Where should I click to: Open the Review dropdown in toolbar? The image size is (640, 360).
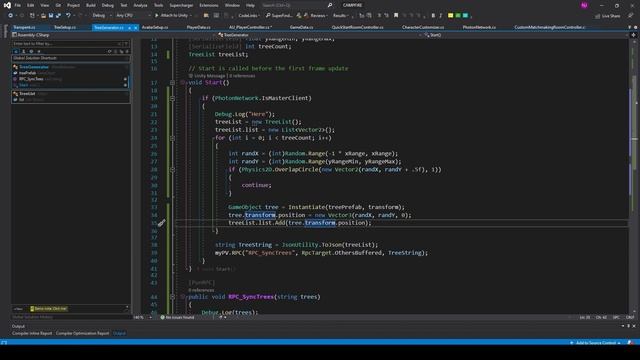tap(318, 16)
